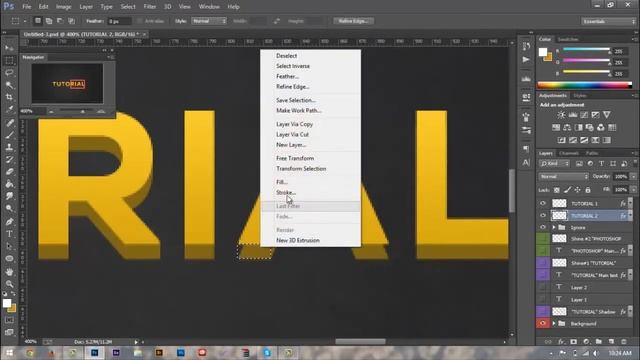This screenshot has height=360, width=640.
Task: Open the layer blend mode dropdown
Action: point(564,176)
